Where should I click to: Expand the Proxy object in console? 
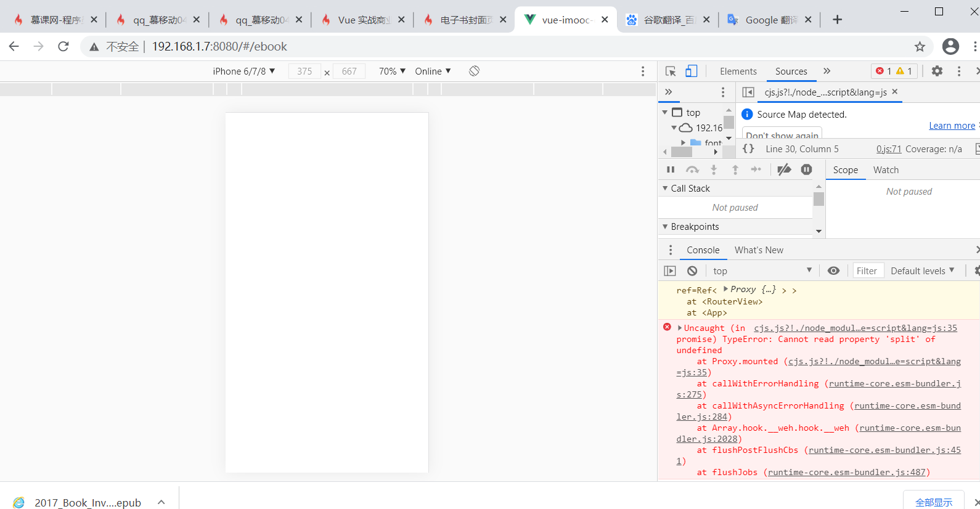(726, 289)
